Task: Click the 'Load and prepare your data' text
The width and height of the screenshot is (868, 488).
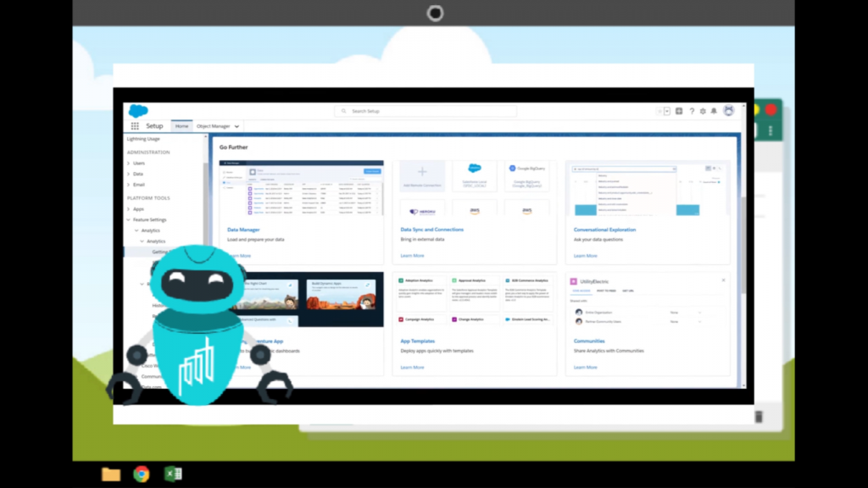Action: click(255, 240)
